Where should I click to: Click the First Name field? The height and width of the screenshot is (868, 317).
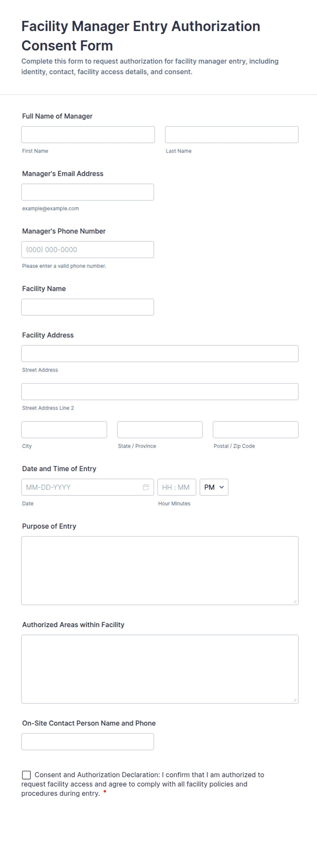point(88,135)
